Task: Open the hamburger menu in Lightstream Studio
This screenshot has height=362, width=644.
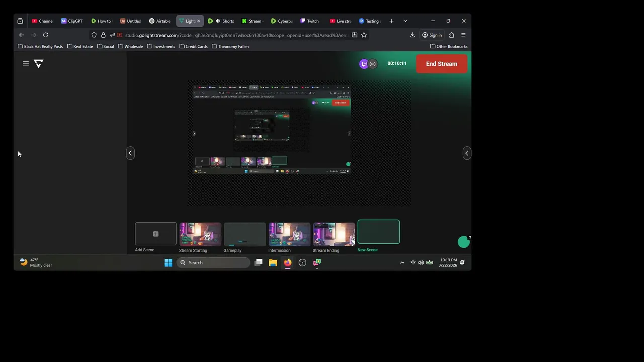Action: click(x=26, y=64)
